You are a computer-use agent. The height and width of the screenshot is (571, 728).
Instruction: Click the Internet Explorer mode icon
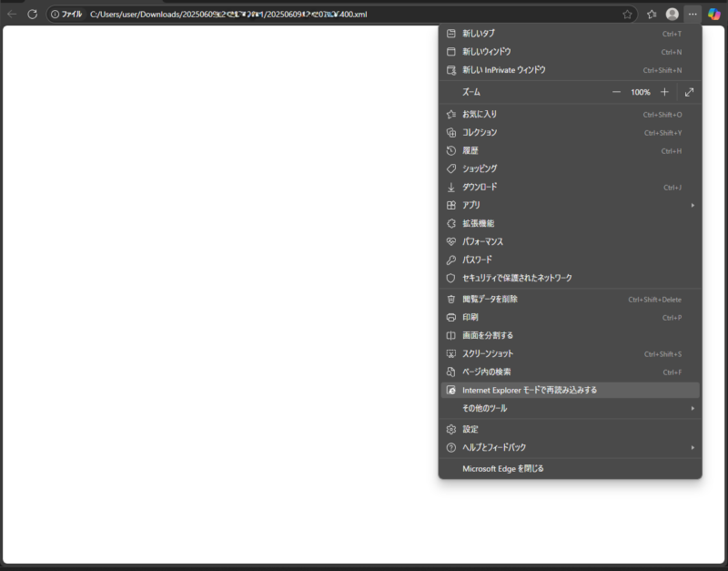tap(450, 391)
